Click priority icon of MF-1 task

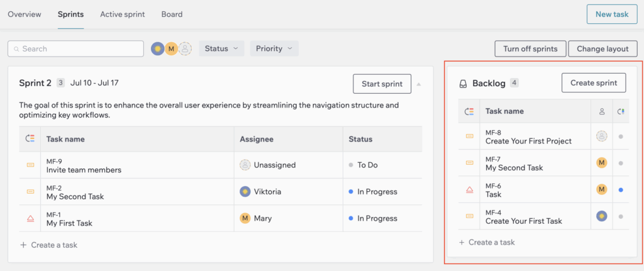(30, 218)
